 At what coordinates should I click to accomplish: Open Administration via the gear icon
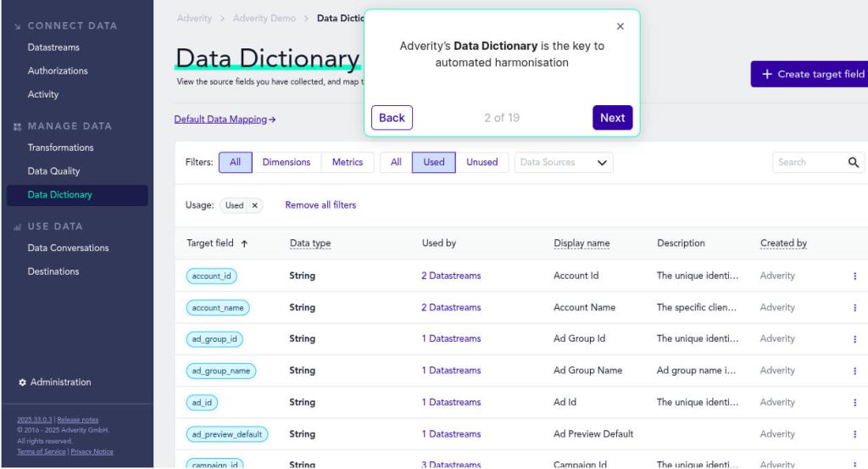(22, 382)
